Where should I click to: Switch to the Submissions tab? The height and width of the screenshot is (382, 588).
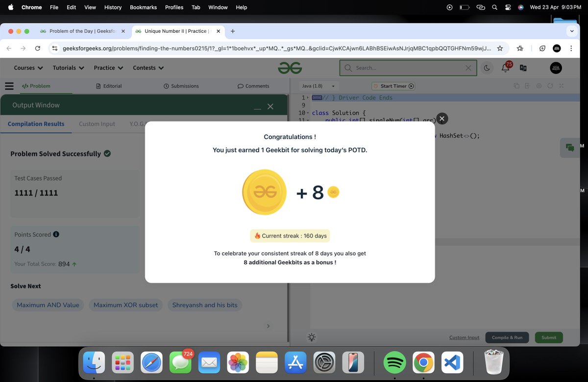coord(181,86)
